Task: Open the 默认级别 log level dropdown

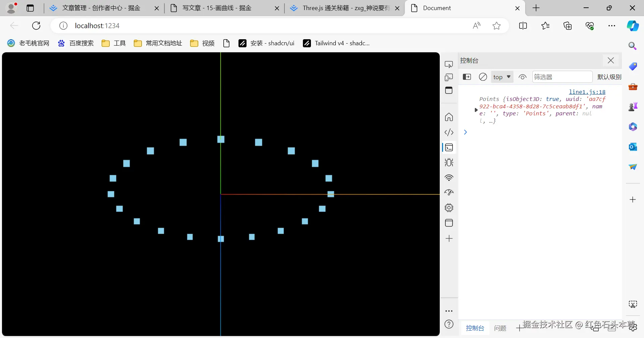Action: pyautogui.click(x=609, y=77)
